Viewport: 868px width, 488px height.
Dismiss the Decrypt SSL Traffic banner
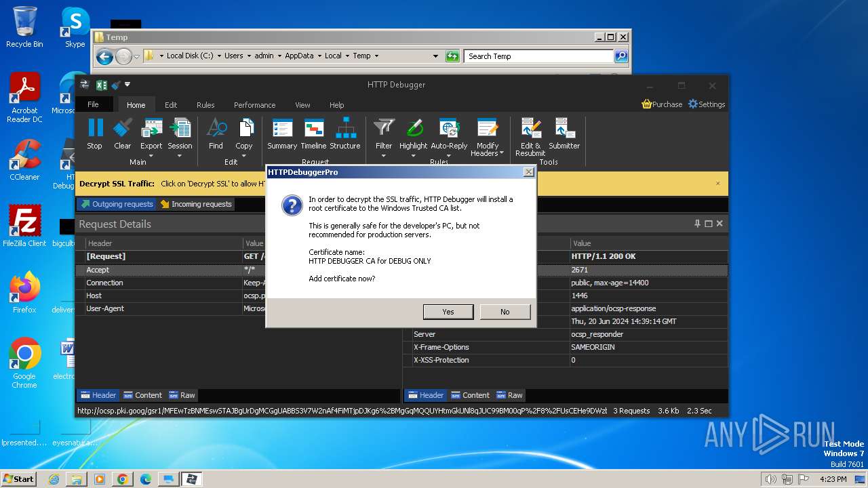718,184
